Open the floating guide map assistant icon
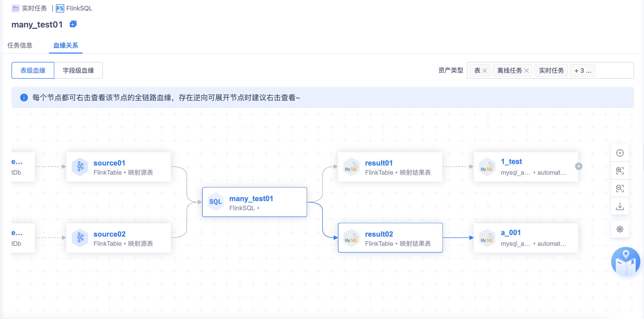 point(626,261)
